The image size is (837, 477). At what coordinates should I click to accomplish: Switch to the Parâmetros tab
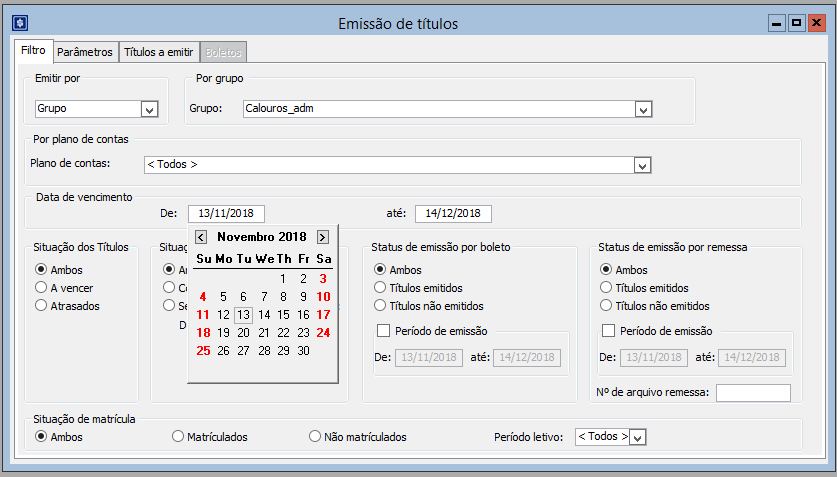(84, 52)
